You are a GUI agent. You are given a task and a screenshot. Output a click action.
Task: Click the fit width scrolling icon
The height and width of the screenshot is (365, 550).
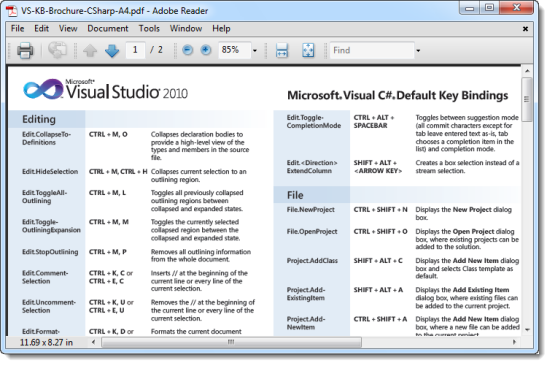click(x=282, y=50)
